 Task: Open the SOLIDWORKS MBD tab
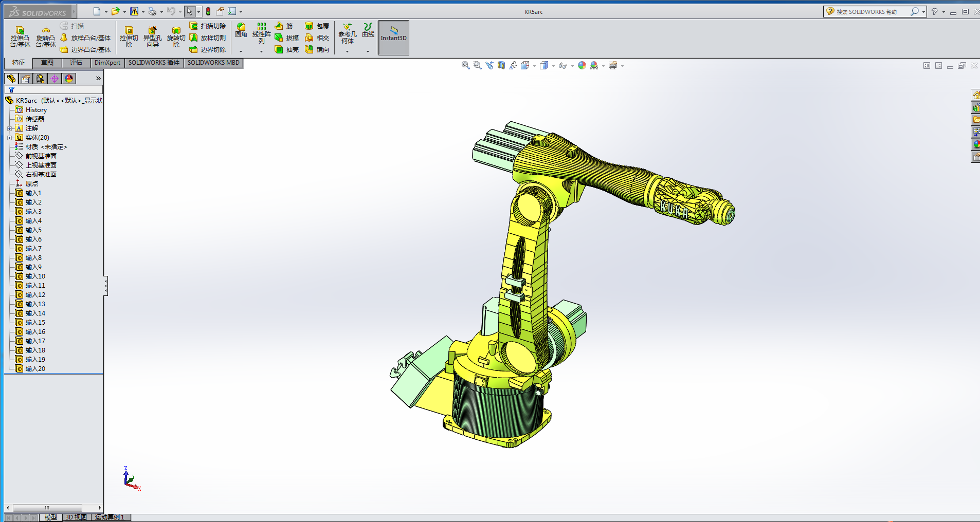(213, 63)
